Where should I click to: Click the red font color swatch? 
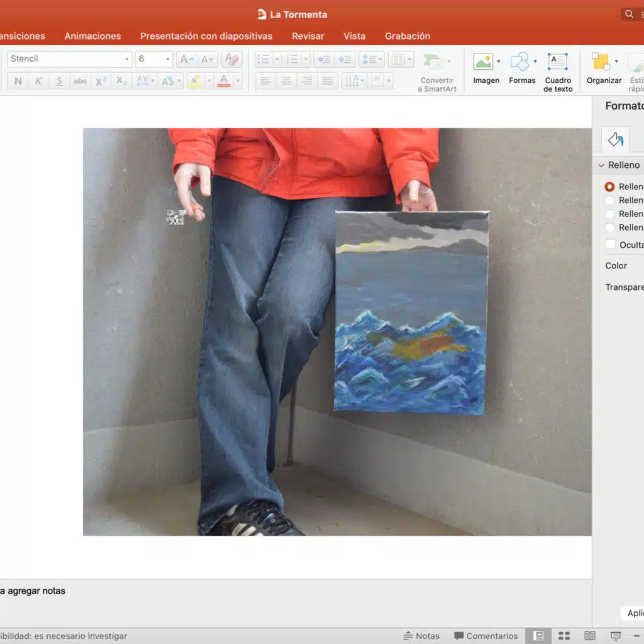tap(223, 81)
